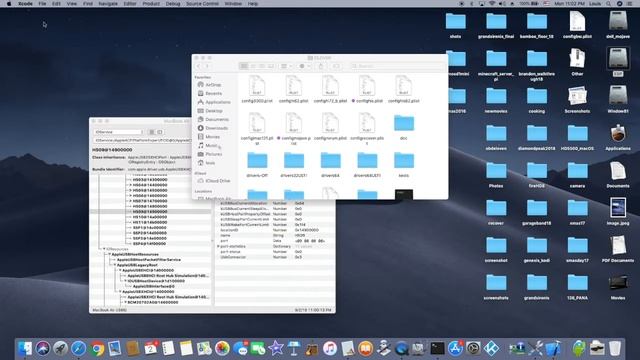Switch Finder to list view
The width and height of the screenshot is (640, 360).
tap(253, 66)
